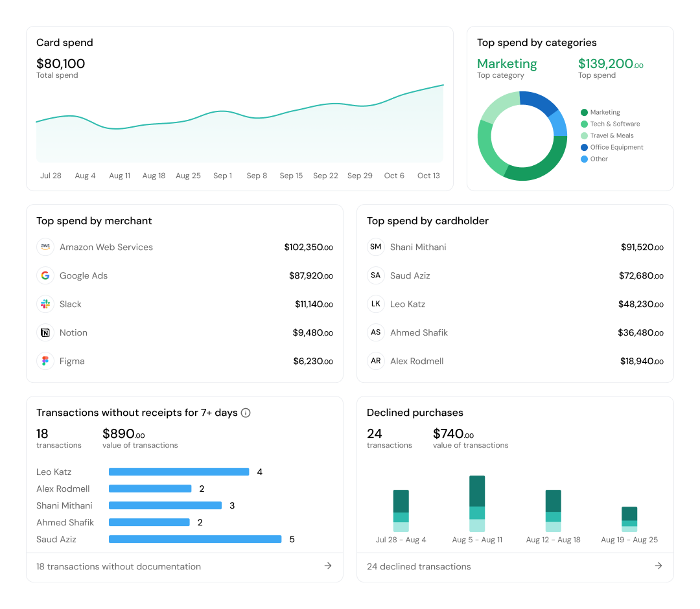Click the $139,200.00 top spend value
The image size is (700, 609).
click(x=611, y=63)
